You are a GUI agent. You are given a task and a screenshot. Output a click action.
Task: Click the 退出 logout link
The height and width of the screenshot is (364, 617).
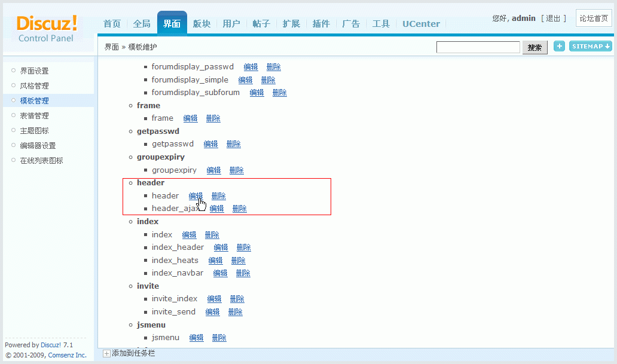point(553,18)
